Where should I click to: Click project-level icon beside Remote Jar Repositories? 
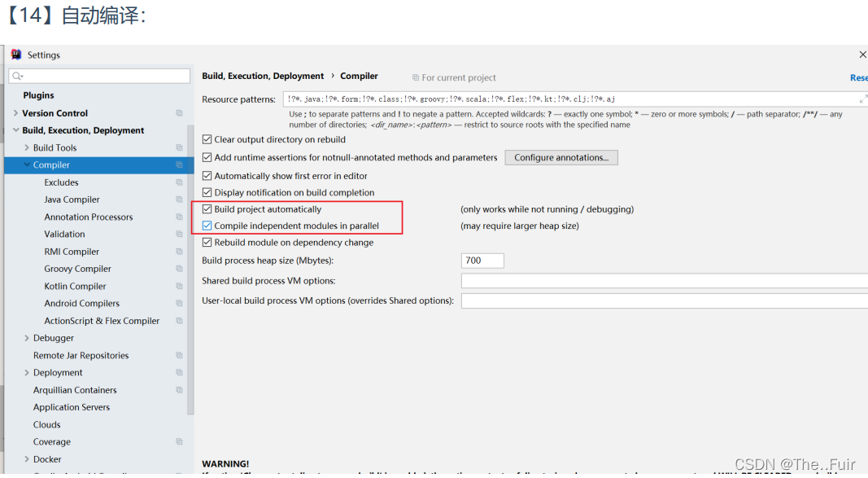point(179,356)
